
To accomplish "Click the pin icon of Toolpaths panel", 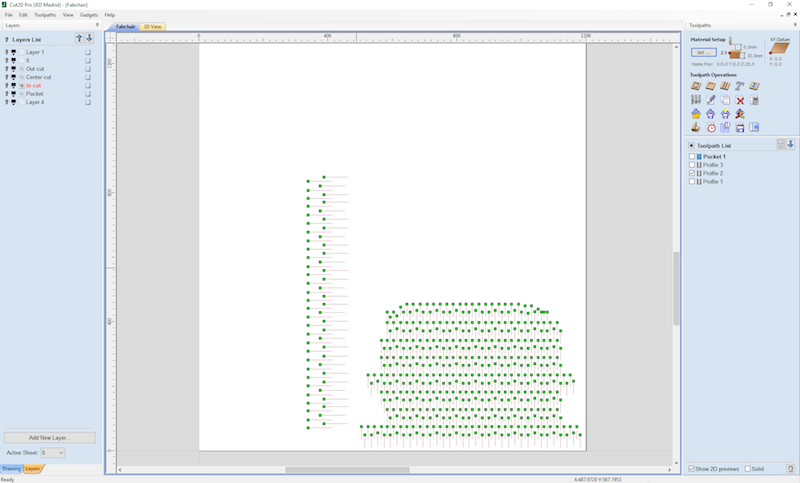I will 795,24.
